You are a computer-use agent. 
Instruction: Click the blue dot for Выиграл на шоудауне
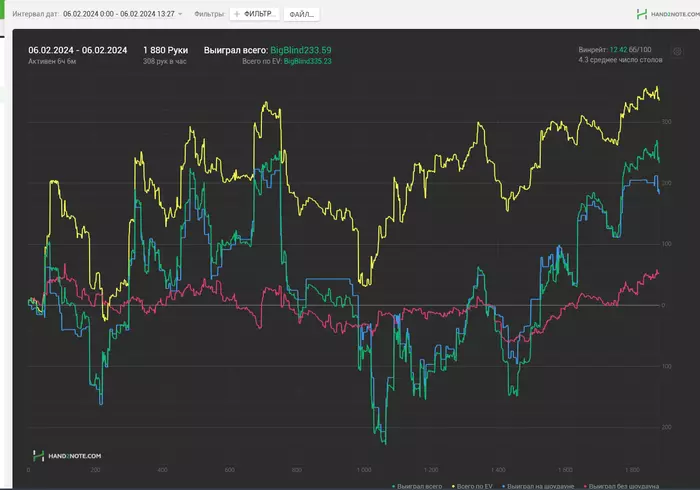tap(504, 486)
